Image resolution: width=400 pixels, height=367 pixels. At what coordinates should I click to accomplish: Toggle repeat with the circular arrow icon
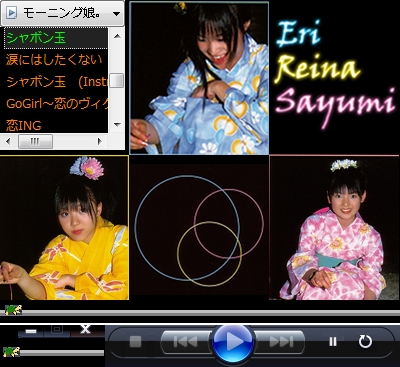(x=365, y=341)
